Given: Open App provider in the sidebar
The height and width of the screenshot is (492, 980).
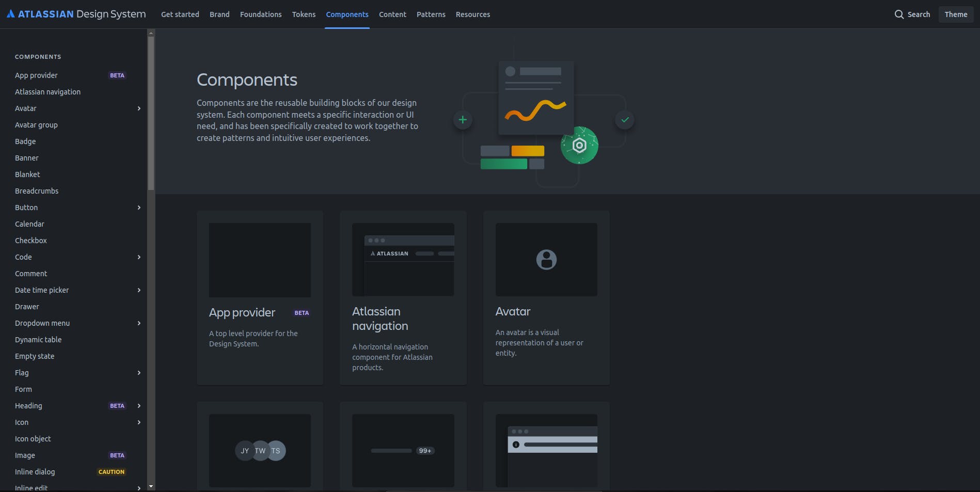Looking at the screenshot, I should pos(36,75).
